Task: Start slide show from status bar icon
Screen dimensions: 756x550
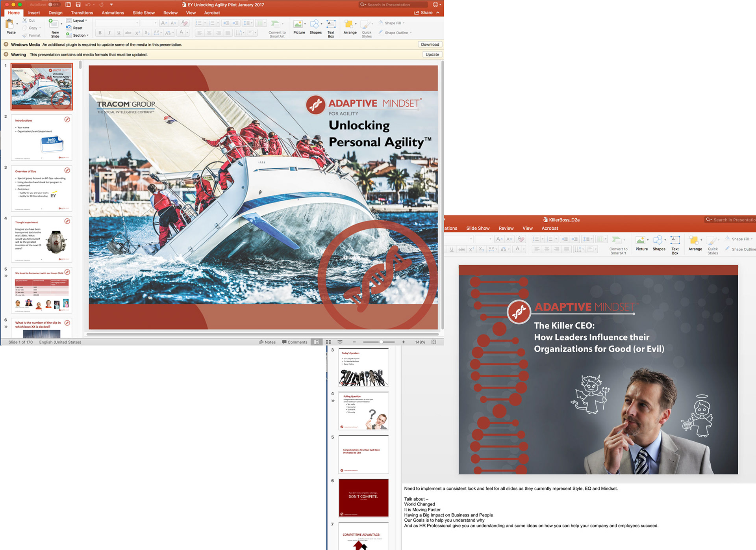Action: (x=340, y=342)
